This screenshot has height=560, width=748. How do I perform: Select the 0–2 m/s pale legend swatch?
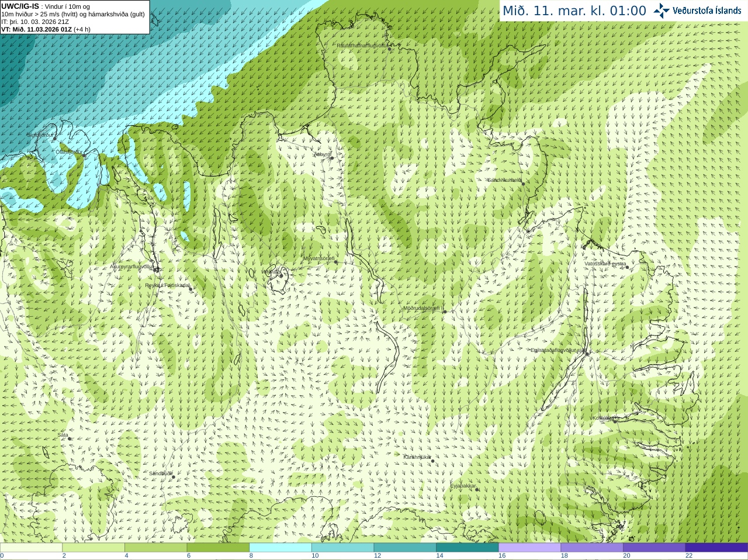(x=31, y=548)
